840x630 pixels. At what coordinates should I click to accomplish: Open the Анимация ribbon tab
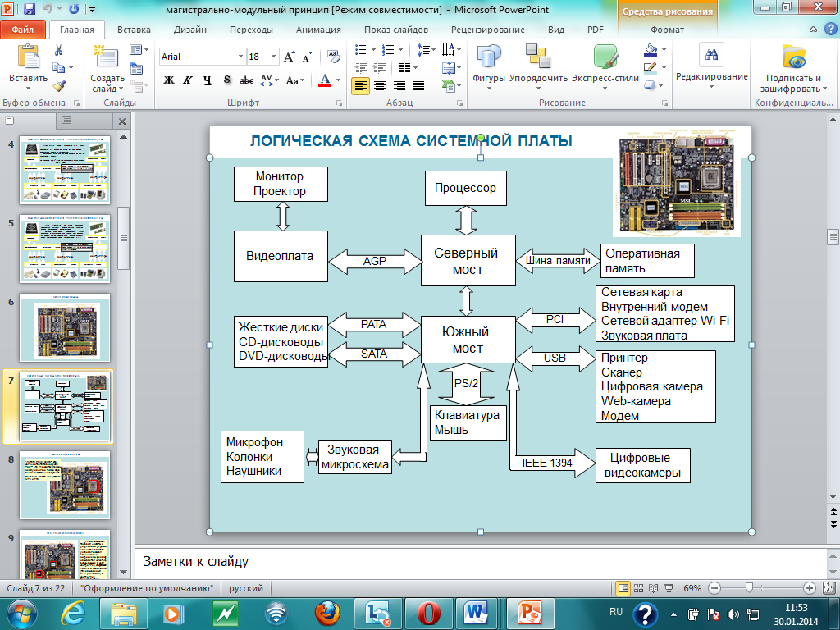coord(317,30)
